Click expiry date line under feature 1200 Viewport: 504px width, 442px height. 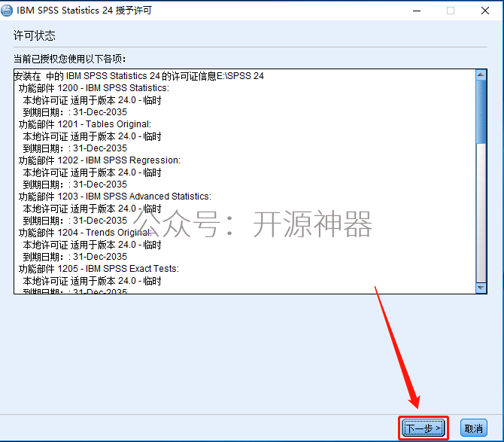[x=75, y=112]
